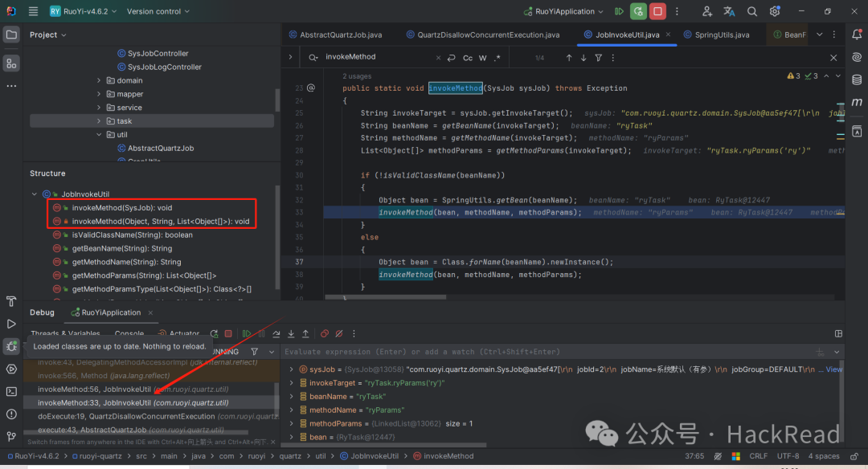The width and height of the screenshot is (868, 469).
Task: Go to next search occurrence arrow
Action: tap(583, 58)
